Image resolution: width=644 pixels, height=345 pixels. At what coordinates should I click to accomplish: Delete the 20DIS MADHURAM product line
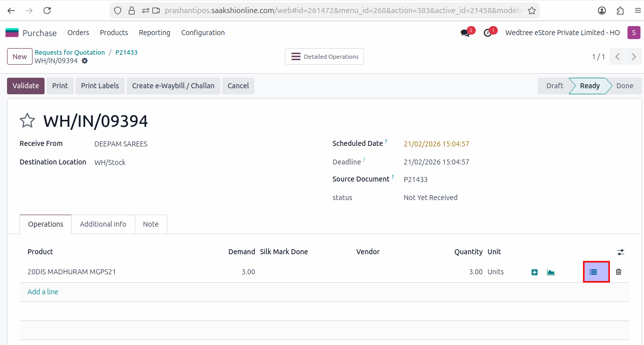(x=618, y=272)
